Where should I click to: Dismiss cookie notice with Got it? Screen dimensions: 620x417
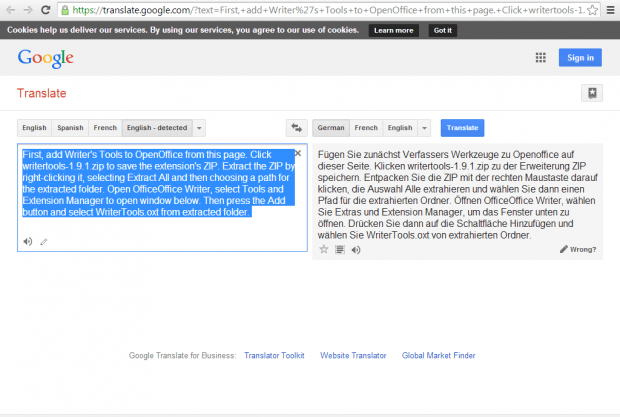pos(442,30)
